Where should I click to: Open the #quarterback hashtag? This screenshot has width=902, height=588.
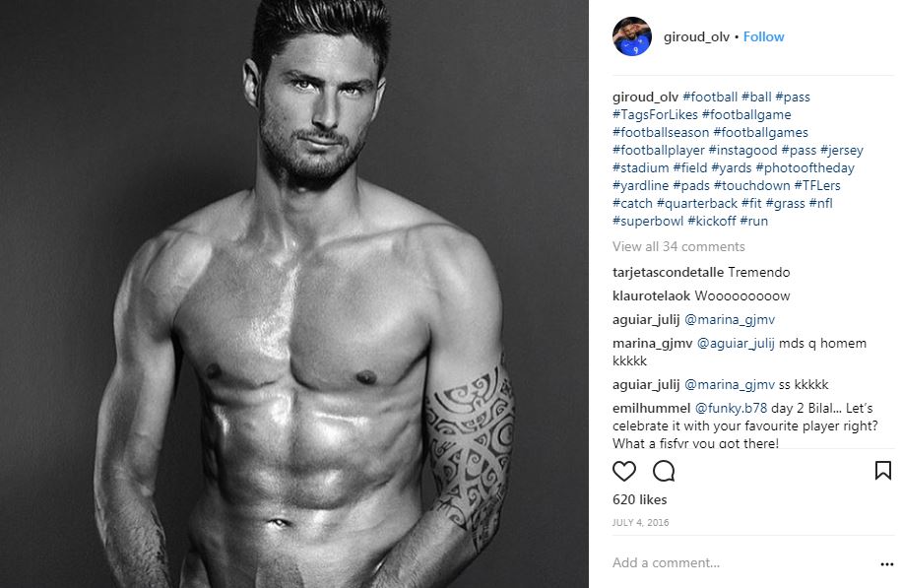click(696, 204)
